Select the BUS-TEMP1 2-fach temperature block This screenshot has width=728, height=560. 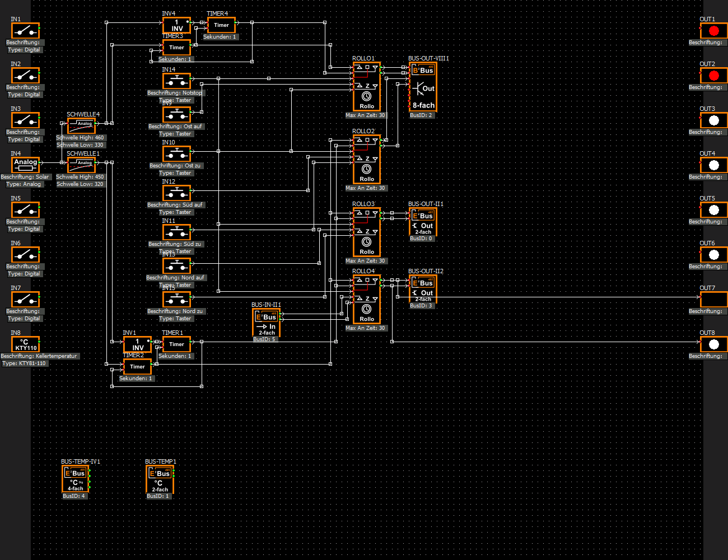point(159,479)
